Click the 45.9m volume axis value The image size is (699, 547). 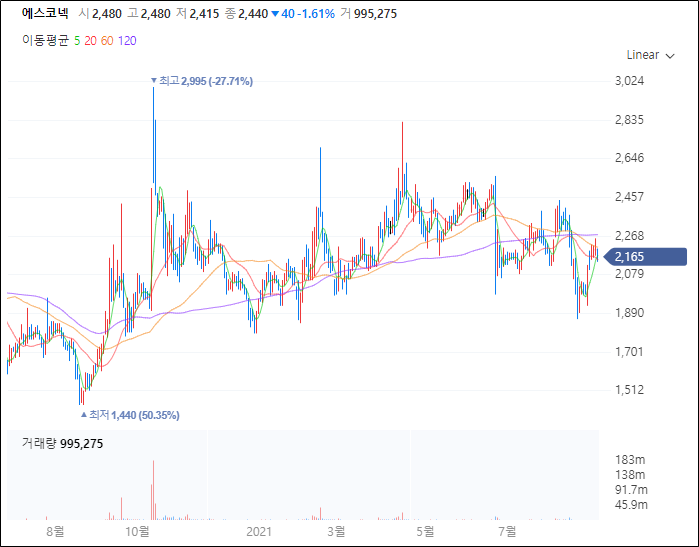pos(631,505)
